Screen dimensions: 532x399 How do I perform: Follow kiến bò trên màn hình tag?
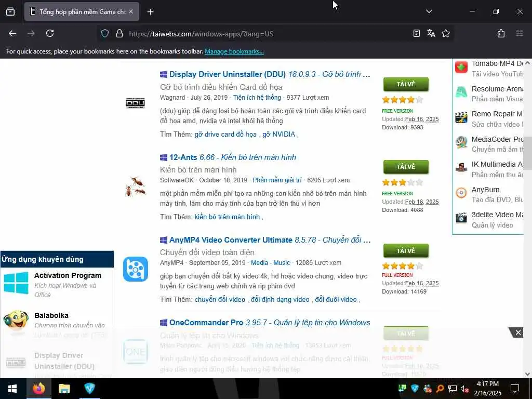(x=227, y=217)
